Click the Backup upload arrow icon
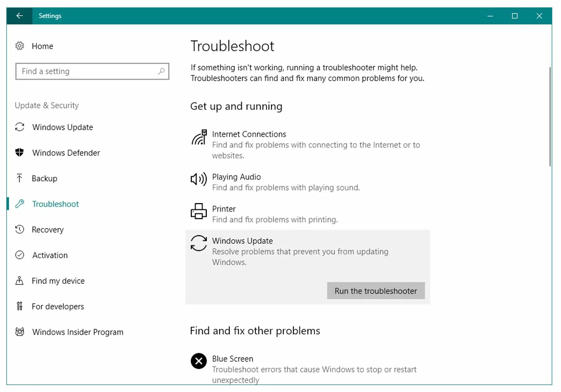Viewport: 561px width, 392px height. pos(20,178)
